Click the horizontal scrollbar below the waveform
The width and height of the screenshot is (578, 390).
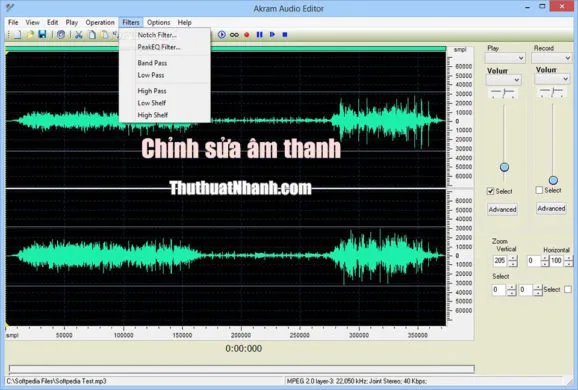pyautogui.click(x=241, y=368)
